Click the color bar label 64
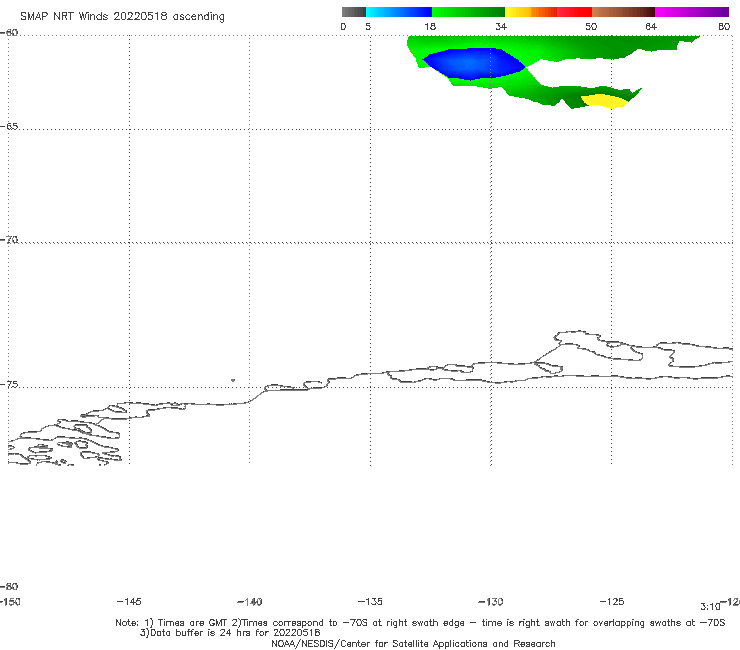Screen dimensions: 740x650 [651, 26]
